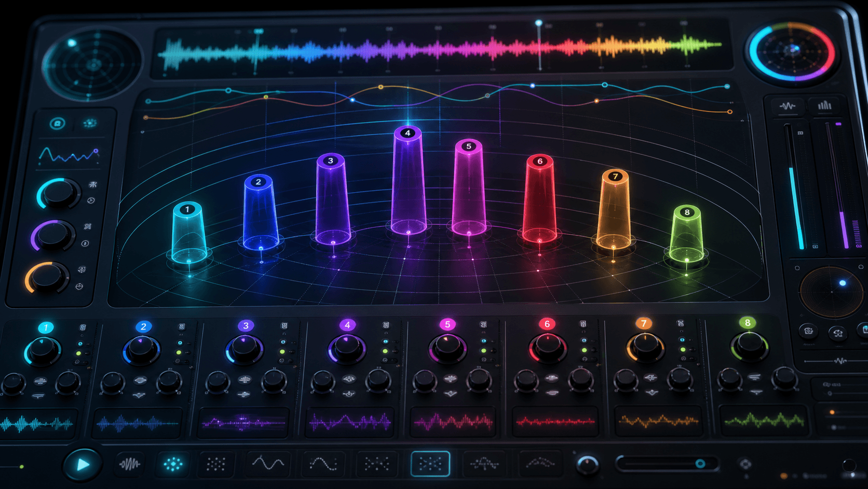The height and width of the screenshot is (489, 868).
Task: Toggle the small icon beside channel 7 badge
Action: [x=680, y=323]
